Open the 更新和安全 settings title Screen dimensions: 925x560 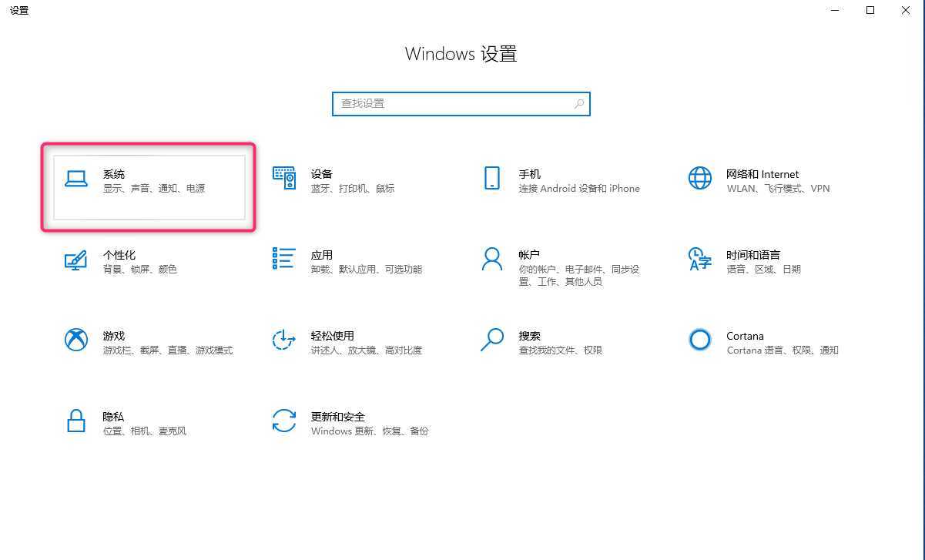[x=338, y=417]
